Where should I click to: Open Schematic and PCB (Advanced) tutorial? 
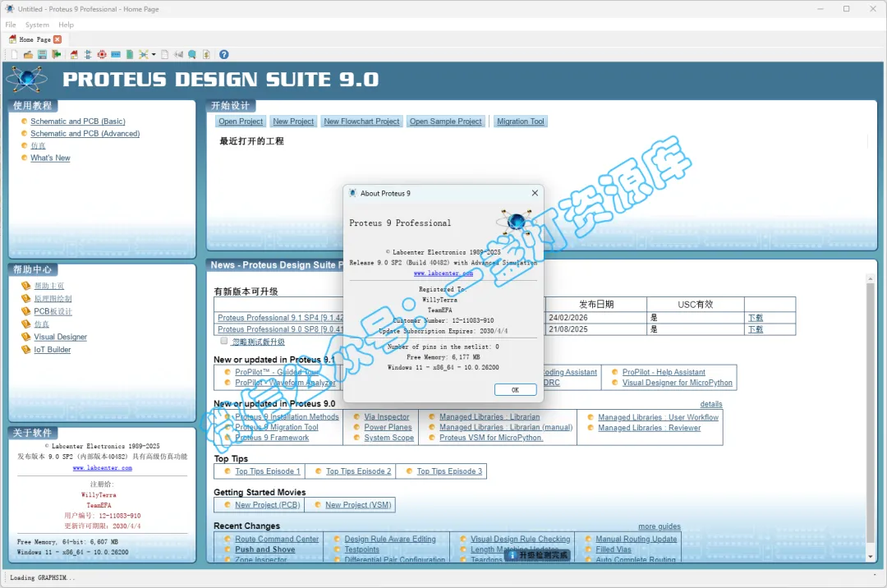85,133
